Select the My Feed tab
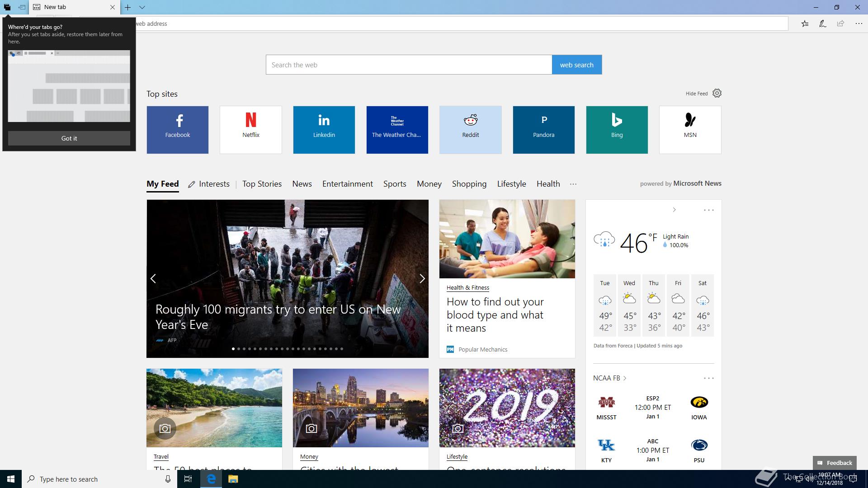The height and width of the screenshot is (488, 868). tap(163, 184)
